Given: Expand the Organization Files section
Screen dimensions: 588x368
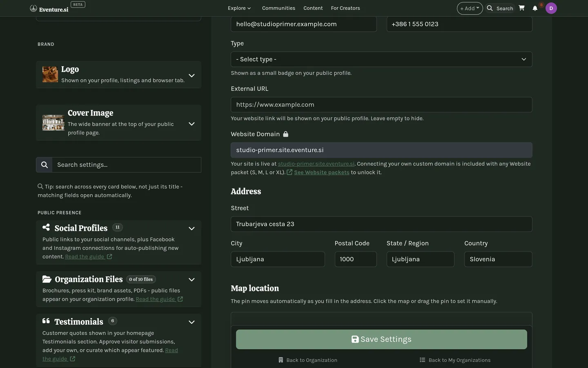Looking at the screenshot, I should (x=192, y=279).
